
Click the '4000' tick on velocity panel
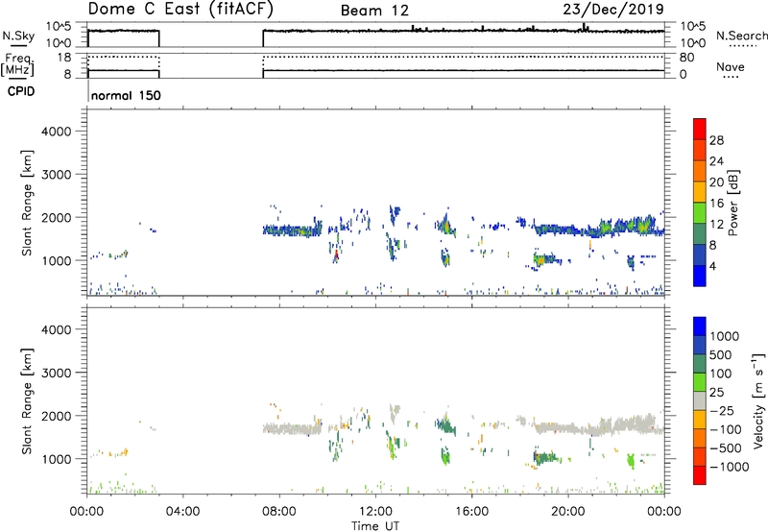click(56, 329)
